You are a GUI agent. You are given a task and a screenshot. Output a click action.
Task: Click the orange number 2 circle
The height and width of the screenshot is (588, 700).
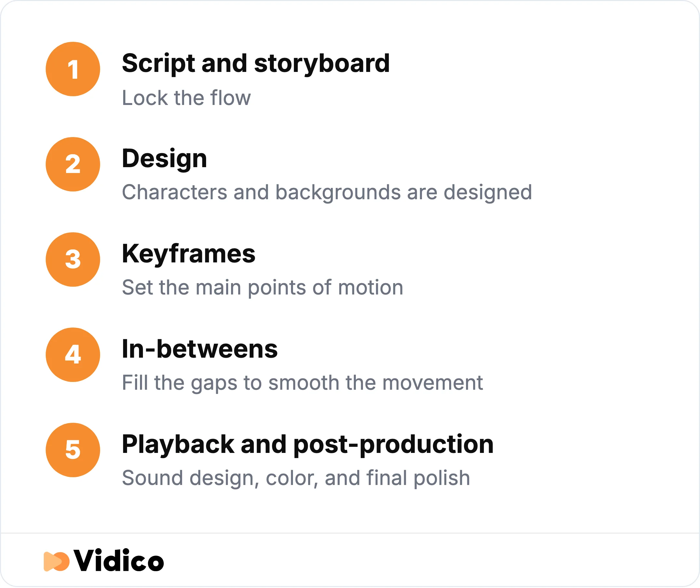[x=73, y=164]
